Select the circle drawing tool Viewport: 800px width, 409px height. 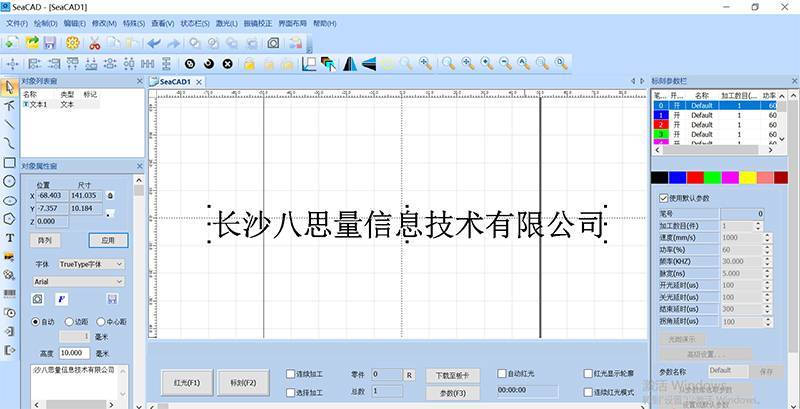tap(9, 181)
